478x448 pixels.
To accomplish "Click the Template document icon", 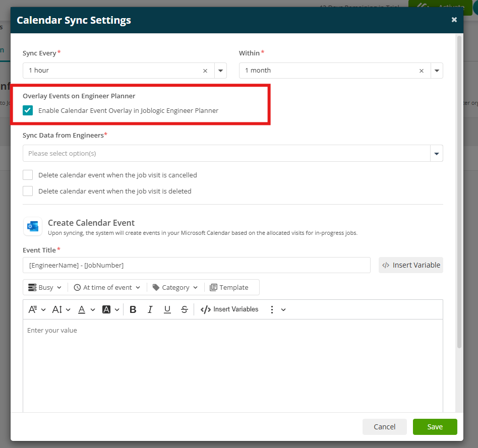I will pyautogui.click(x=213, y=287).
